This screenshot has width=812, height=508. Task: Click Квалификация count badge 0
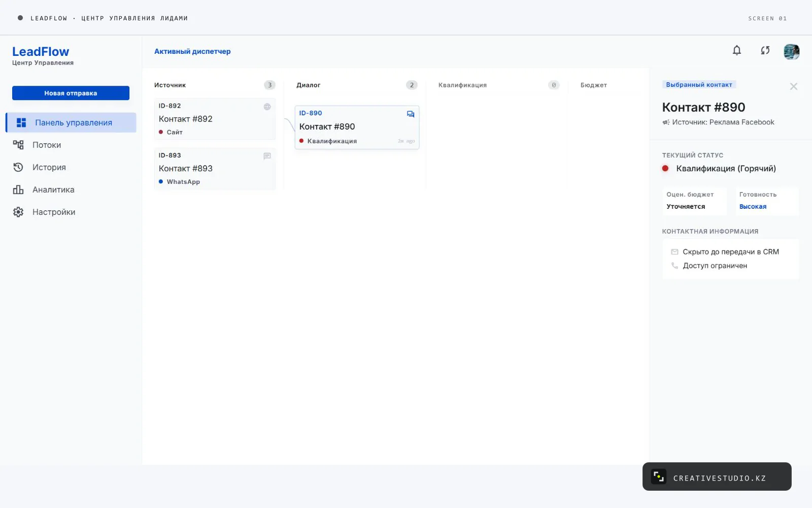pyautogui.click(x=554, y=85)
